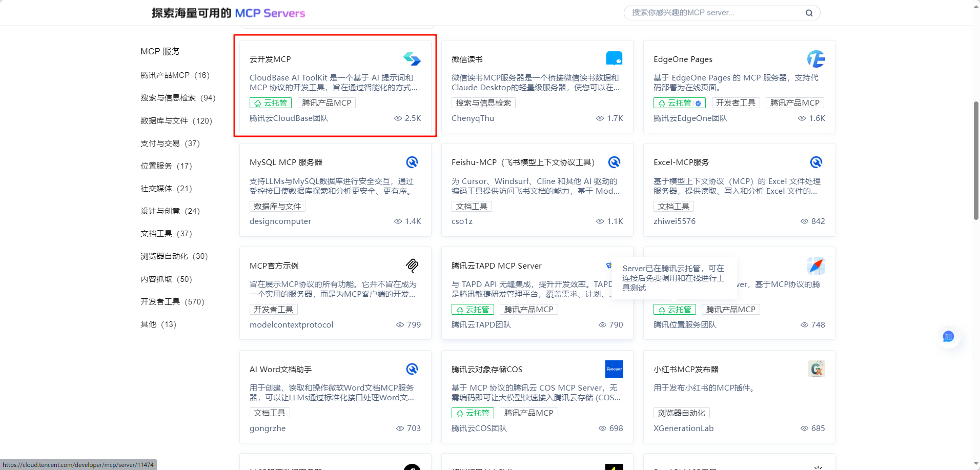
Task: Open the MySQL MCP 服务器 title
Action: [286, 162]
